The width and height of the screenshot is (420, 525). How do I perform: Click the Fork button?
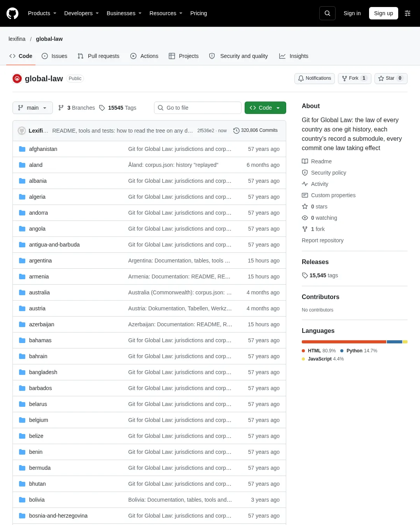pos(355,78)
